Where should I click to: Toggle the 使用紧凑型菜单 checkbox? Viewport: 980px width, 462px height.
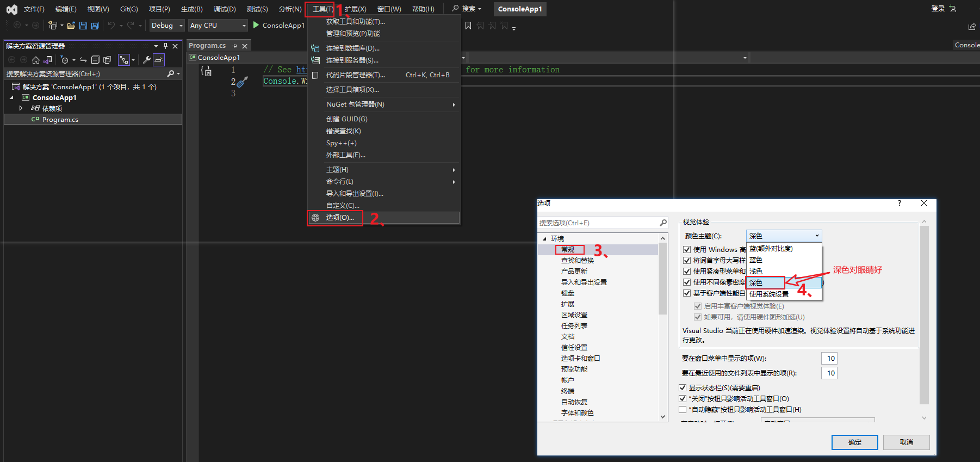click(687, 271)
